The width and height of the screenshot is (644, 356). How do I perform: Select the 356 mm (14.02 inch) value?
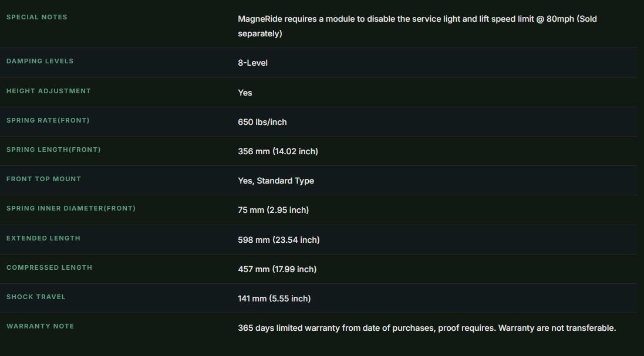[x=278, y=151]
